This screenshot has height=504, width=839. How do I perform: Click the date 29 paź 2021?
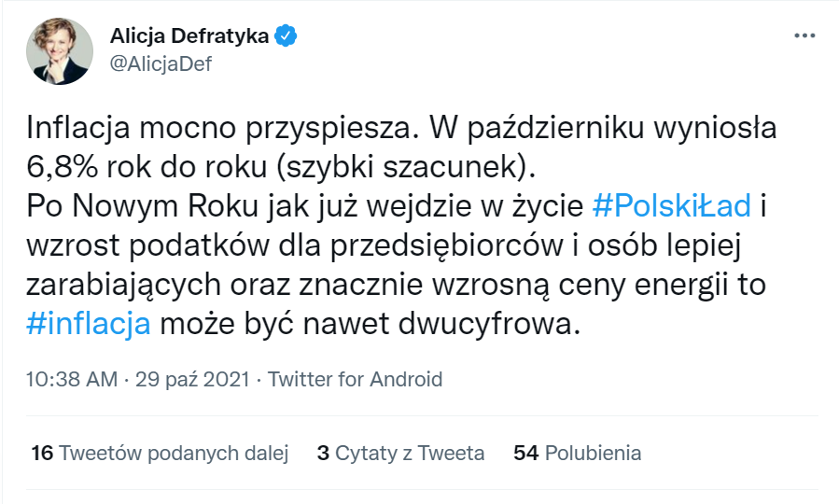coord(194,380)
